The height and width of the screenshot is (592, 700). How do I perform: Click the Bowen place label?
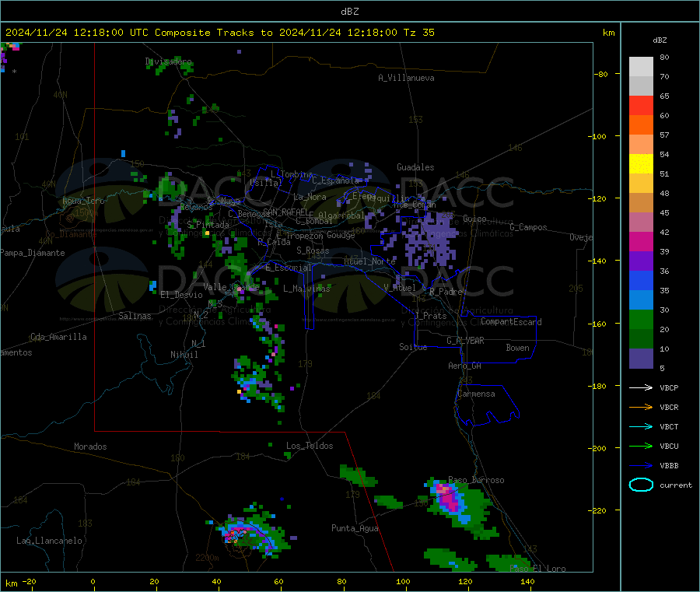tap(517, 348)
